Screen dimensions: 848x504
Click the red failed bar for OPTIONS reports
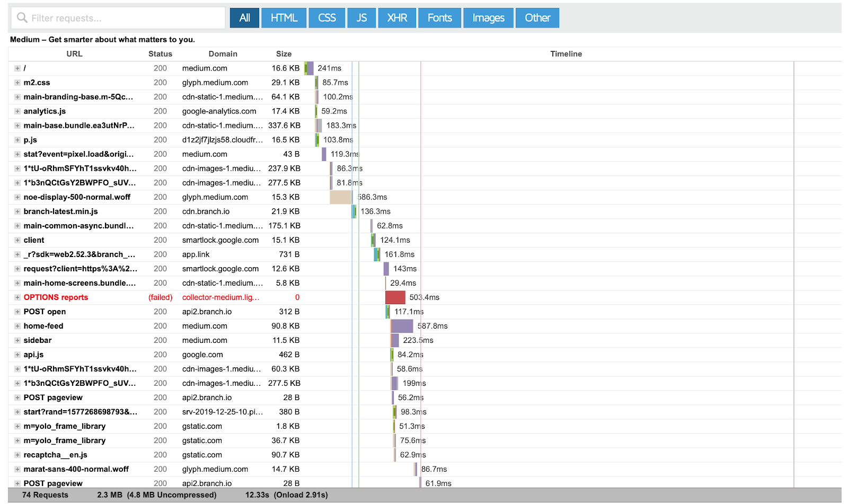(395, 297)
